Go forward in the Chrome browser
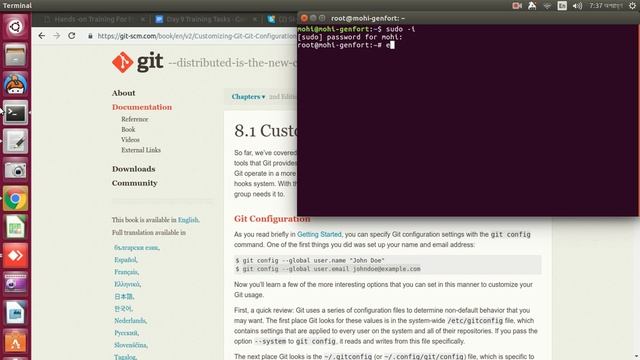Viewport: 640px width, 360px height. coord(56,36)
